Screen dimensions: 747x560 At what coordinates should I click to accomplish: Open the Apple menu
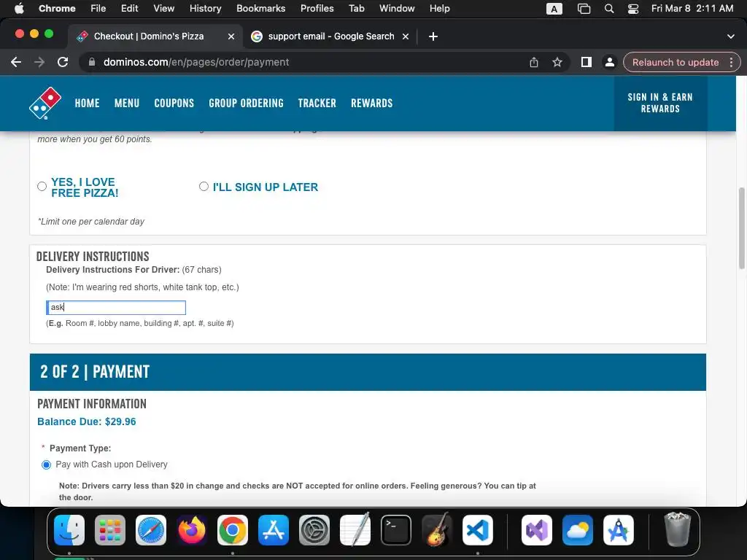click(x=19, y=9)
